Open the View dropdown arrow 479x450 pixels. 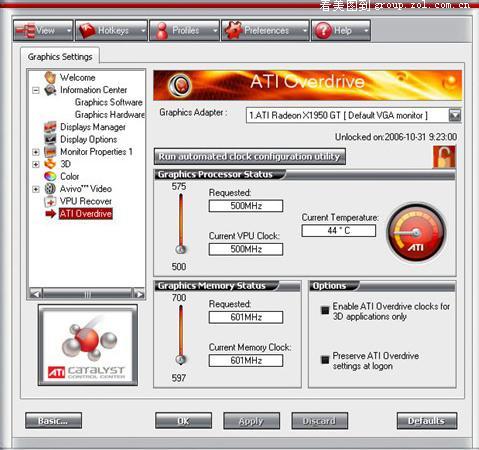tap(69, 31)
